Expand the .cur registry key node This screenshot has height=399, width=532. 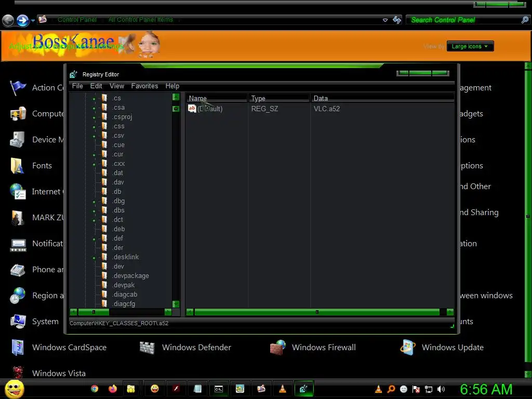tap(94, 155)
